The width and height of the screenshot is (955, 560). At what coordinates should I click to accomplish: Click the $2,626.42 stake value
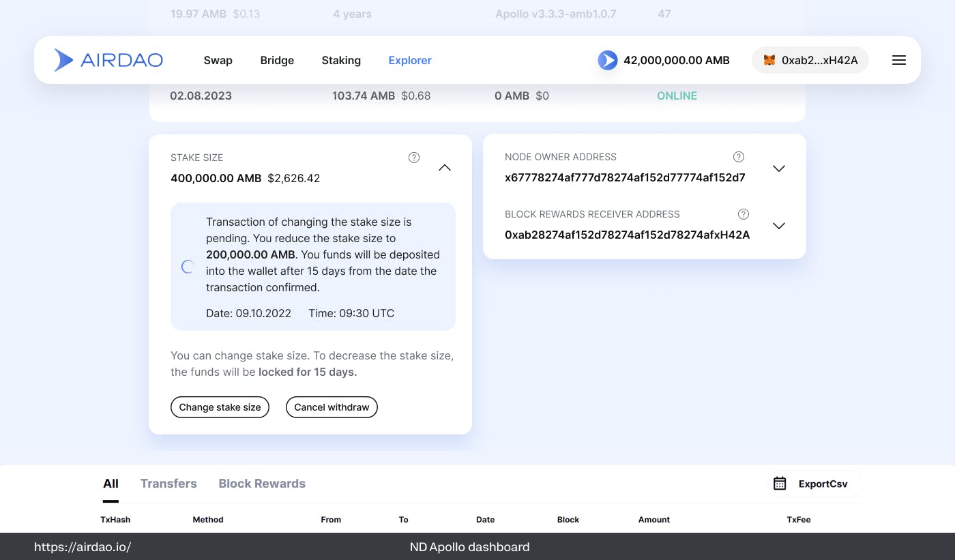[294, 178]
